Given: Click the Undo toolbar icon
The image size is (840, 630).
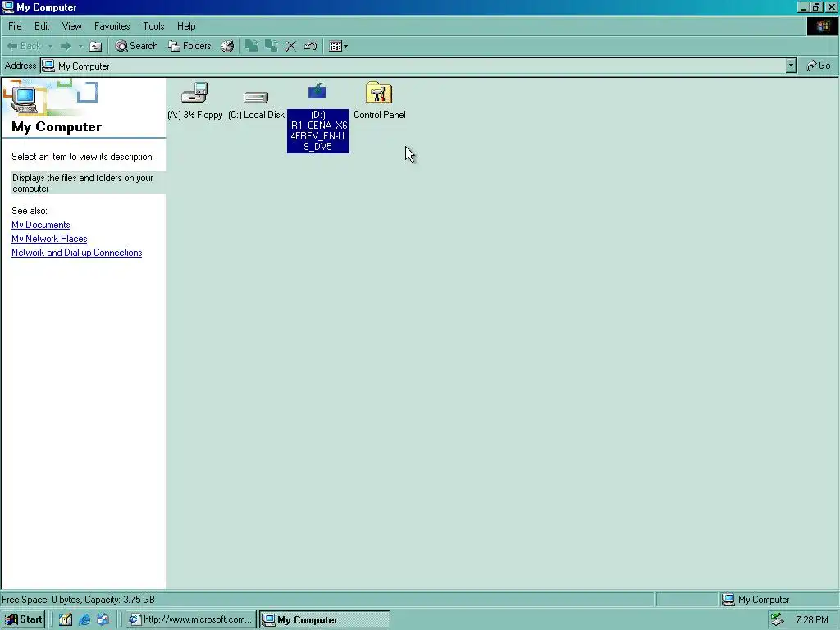Looking at the screenshot, I should pyautogui.click(x=311, y=46).
